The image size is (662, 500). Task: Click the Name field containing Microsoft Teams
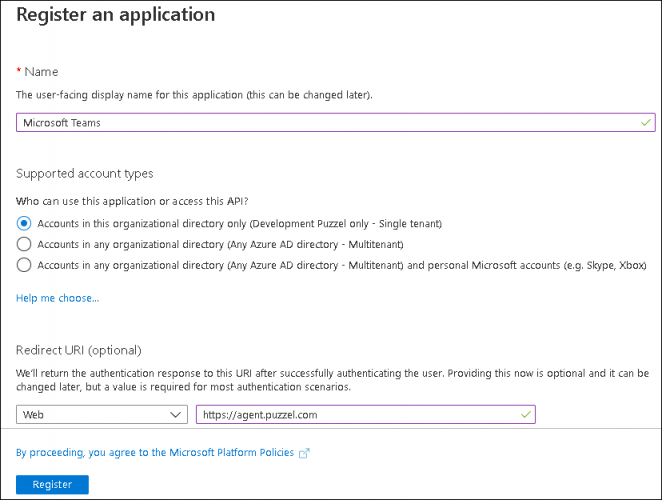pyautogui.click(x=320, y=122)
